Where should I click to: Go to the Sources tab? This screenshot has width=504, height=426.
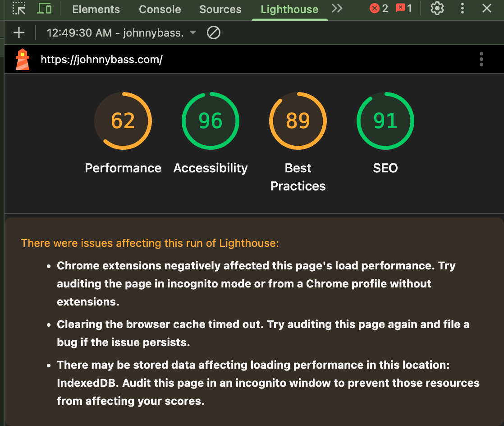click(x=220, y=9)
